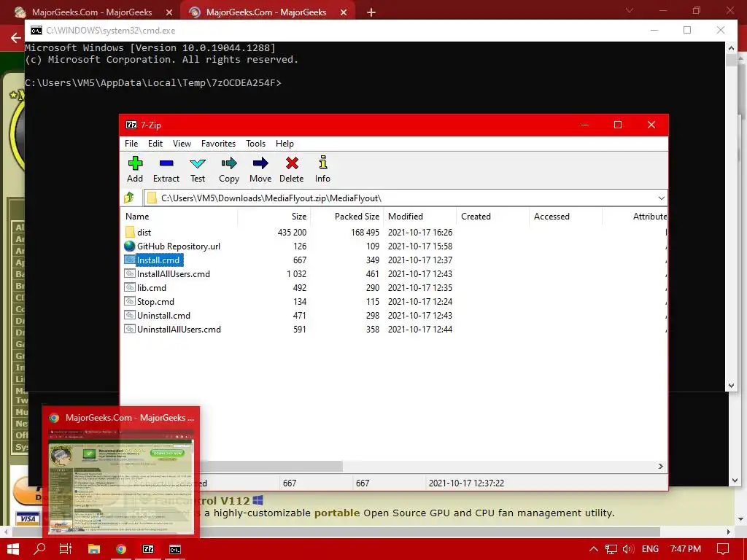Click cmd window scrollbar down arrow
This screenshot has width=747, height=560.
tap(731, 385)
